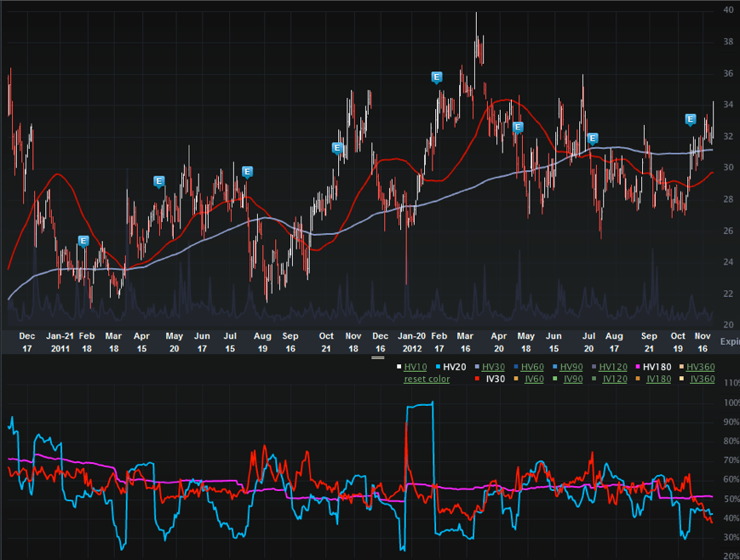This screenshot has width=740, height=560.
Task: Open the earnings E marker near Oct 2011
Action: click(x=338, y=146)
